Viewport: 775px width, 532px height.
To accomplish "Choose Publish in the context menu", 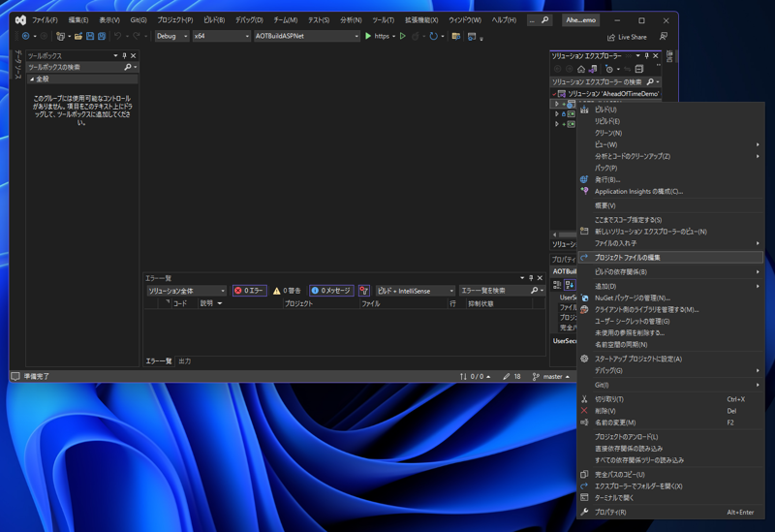I will (x=670, y=180).
